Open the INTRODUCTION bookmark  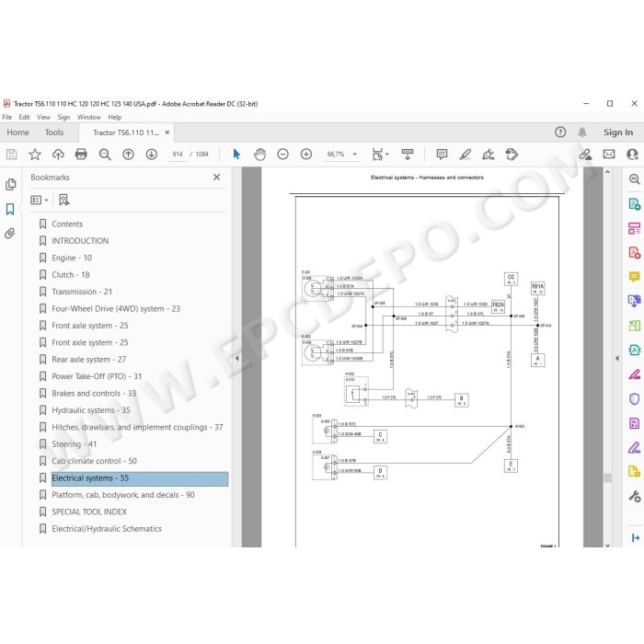80,241
